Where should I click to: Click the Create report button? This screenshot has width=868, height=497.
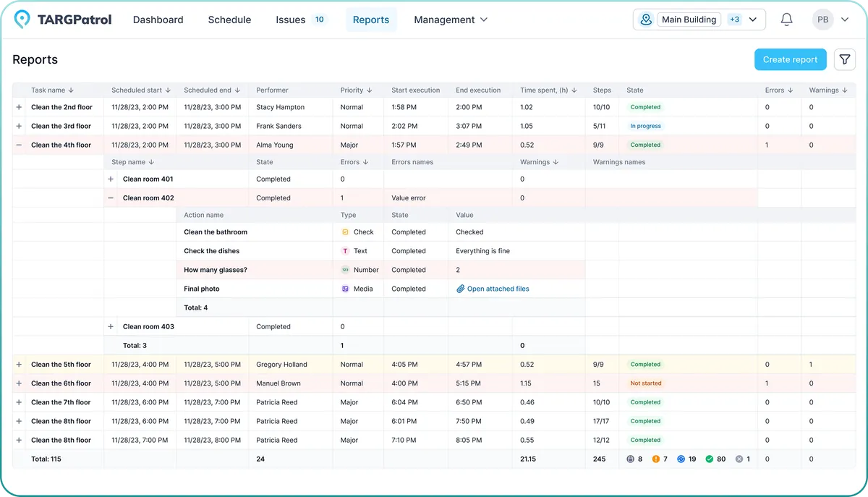tap(790, 59)
